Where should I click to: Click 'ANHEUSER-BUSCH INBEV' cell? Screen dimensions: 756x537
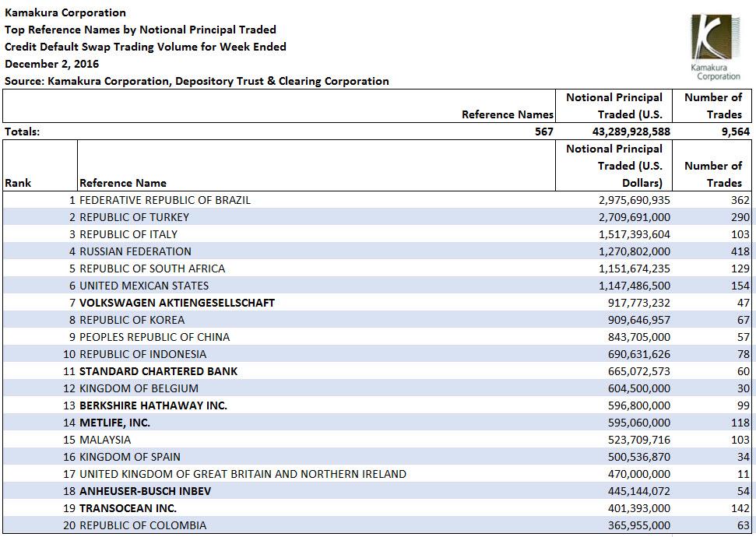tap(145, 491)
